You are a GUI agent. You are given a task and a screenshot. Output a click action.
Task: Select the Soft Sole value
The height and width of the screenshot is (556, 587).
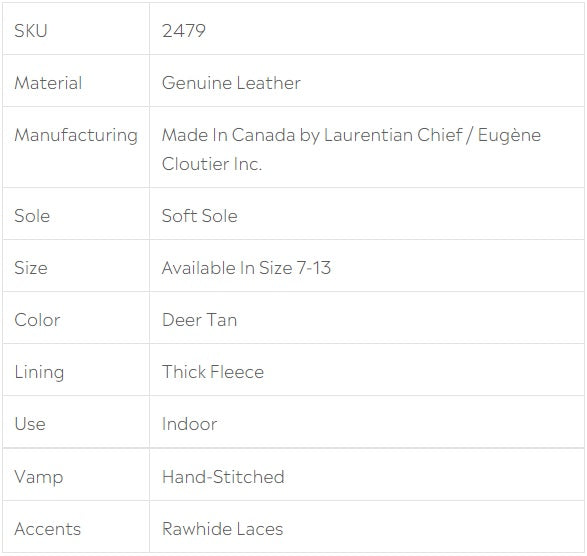point(200,216)
